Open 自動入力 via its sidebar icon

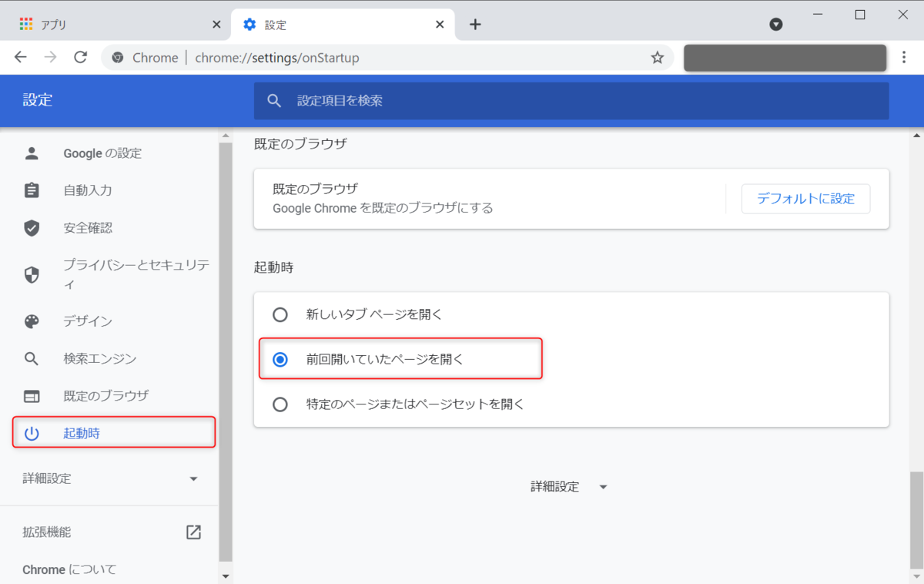pos(31,190)
